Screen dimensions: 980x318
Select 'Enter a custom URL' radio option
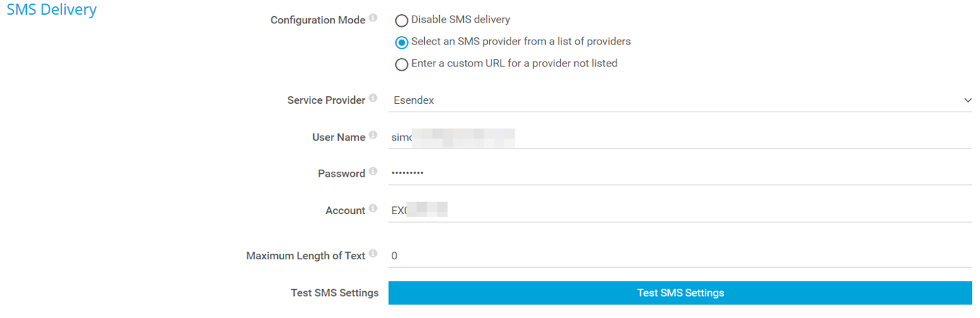point(402,64)
